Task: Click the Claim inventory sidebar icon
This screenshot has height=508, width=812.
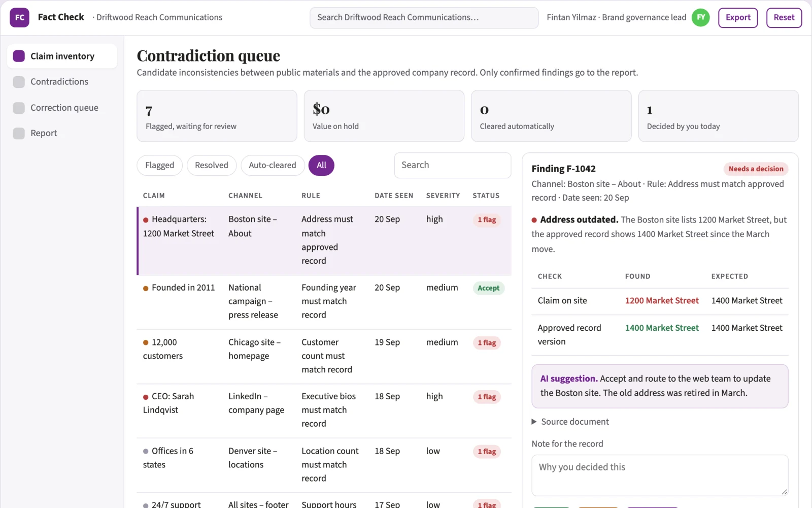Action: click(19, 56)
